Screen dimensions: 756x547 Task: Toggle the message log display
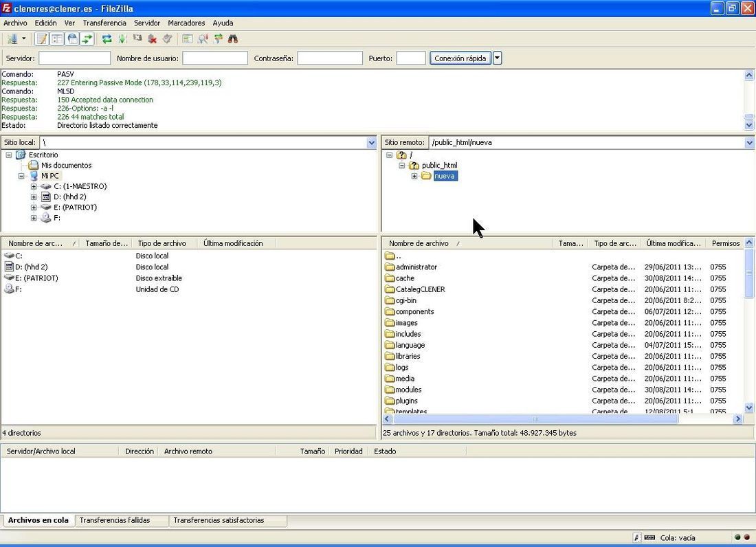click(42, 39)
